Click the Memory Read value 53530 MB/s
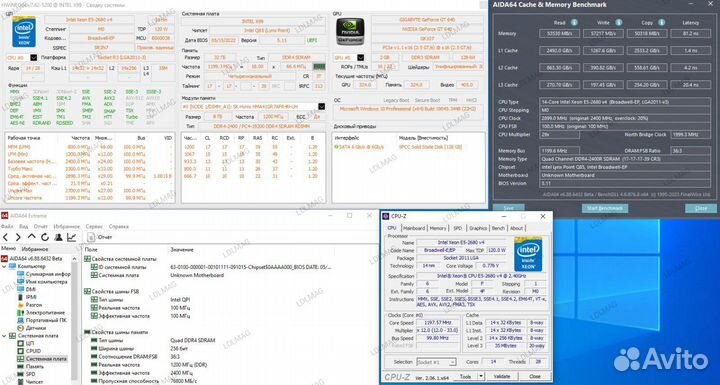Image resolution: width=720 pixels, height=385 pixels. (559, 34)
